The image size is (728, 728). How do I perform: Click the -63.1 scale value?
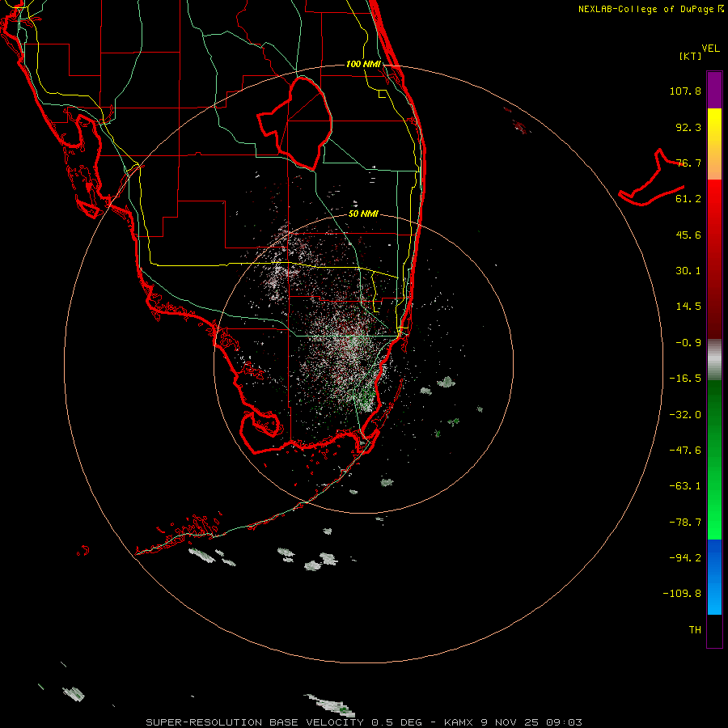pos(685,486)
